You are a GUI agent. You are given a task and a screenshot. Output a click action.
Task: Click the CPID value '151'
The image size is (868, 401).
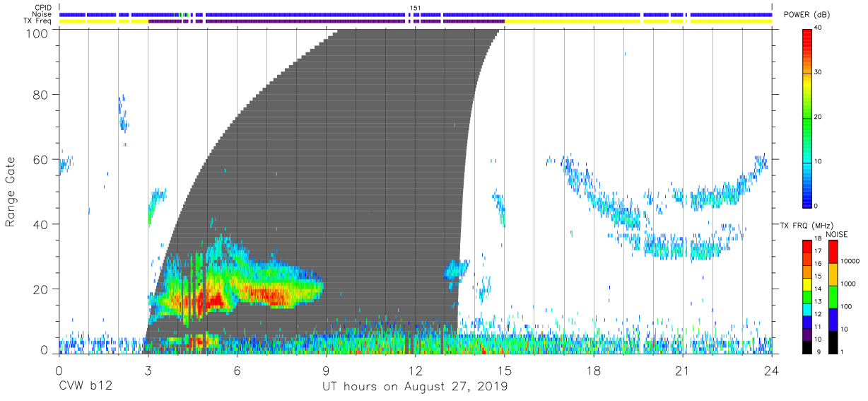click(x=416, y=8)
